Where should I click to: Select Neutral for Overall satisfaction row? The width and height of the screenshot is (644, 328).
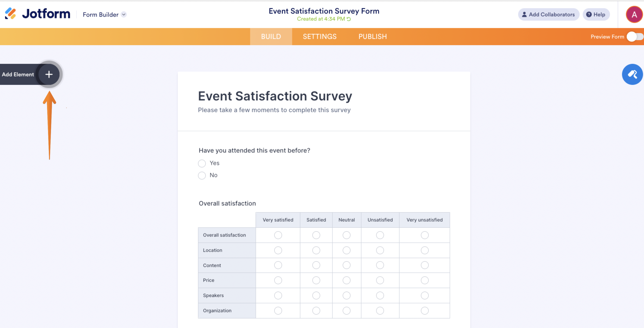pyautogui.click(x=346, y=235)
